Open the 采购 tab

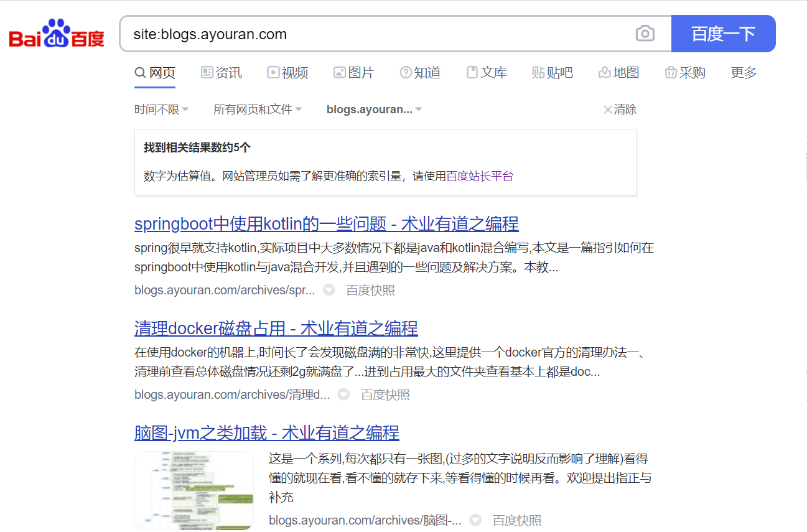685,73
